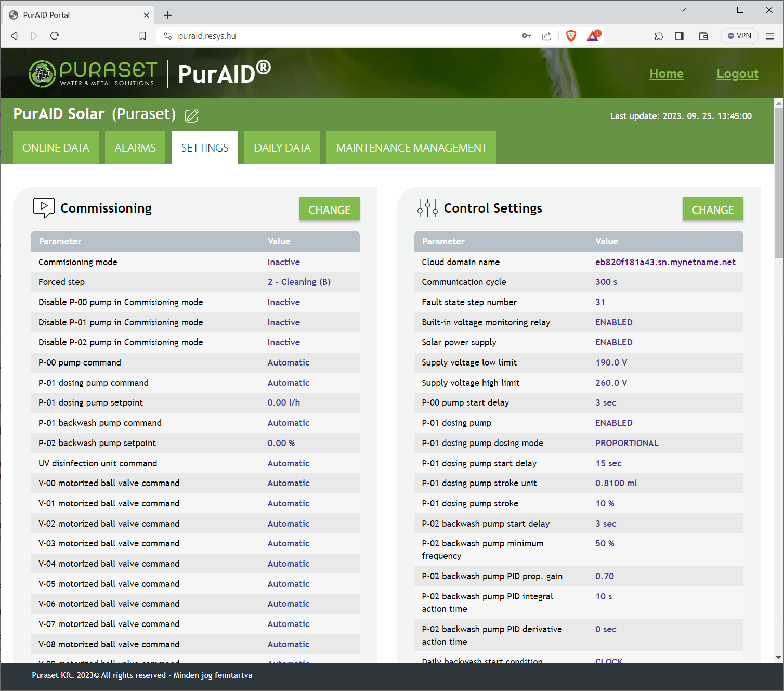This screenshot has width=784, height=691.
Task: Open the browser extensions puzzle icon
Action: (659, 36)
